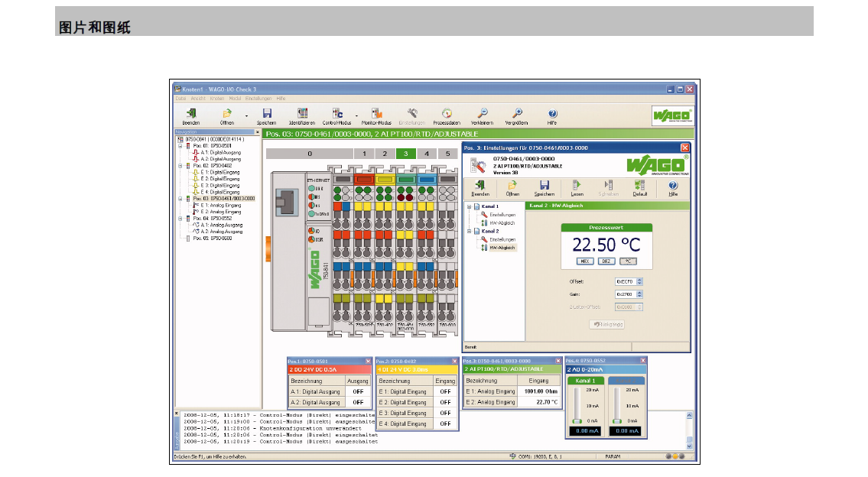This screenshot has height=477, width=868.
Task: Select HW-Abgleich under Kanal 2
Action: (502, 248)
